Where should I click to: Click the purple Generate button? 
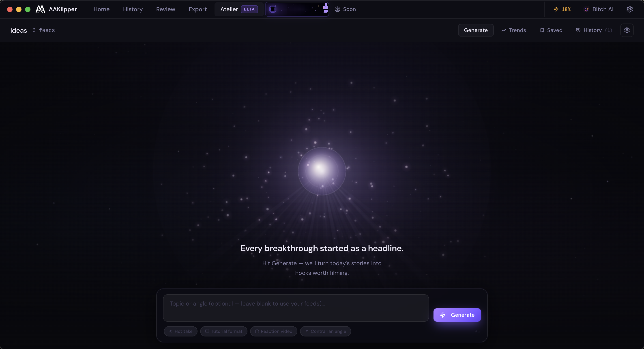pyautogui.click(x=457, y=315)
